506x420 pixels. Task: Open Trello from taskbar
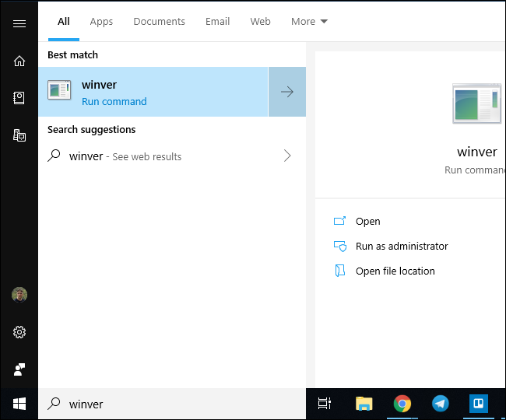click(x=478, y=403)
